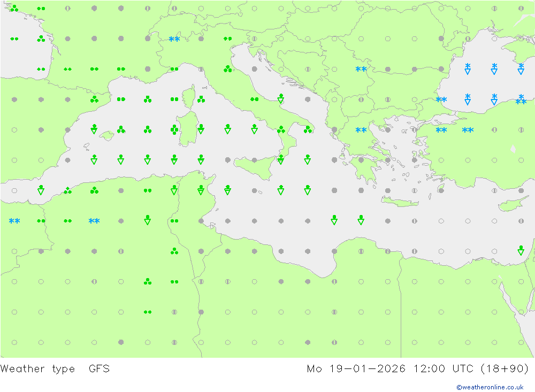Click the rain shower symbol near Egypt's eastern coast
Screen dimensions: 535x392
point(521,250)
